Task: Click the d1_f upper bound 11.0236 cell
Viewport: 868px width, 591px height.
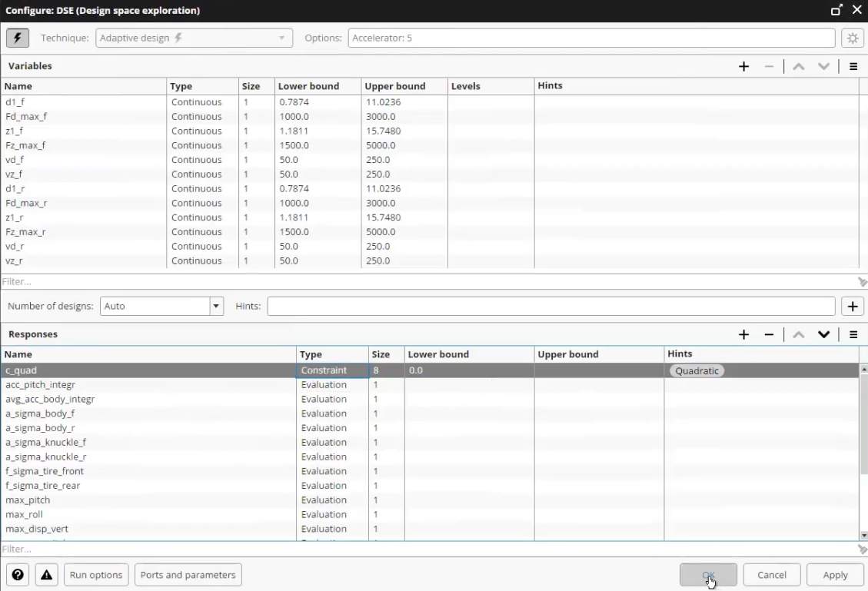Action: (404, 101)
